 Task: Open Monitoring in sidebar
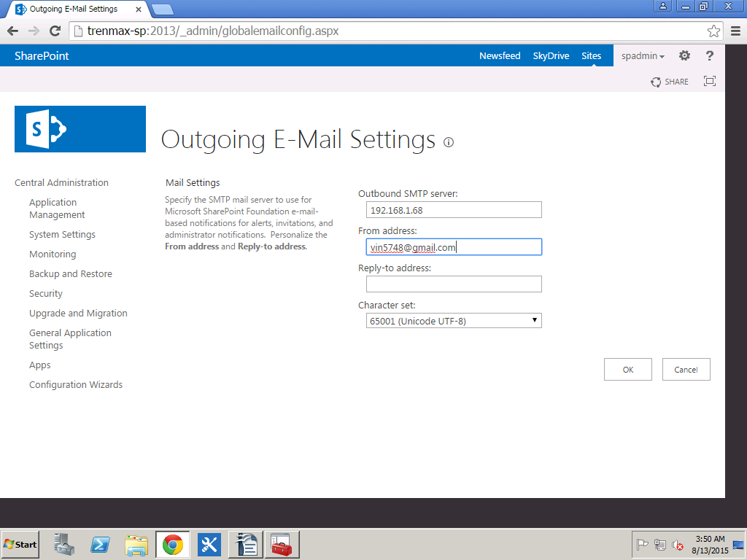(53, 254)
